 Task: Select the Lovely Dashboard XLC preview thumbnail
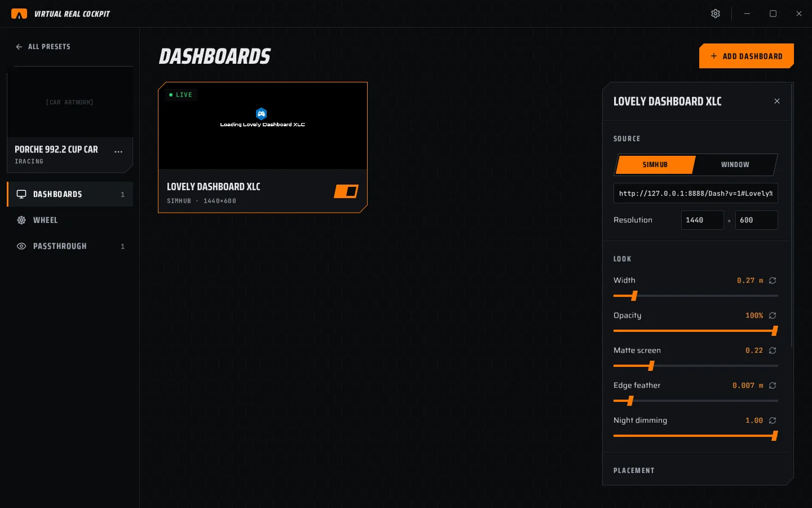pyautogui.click(x=263, y=126)
